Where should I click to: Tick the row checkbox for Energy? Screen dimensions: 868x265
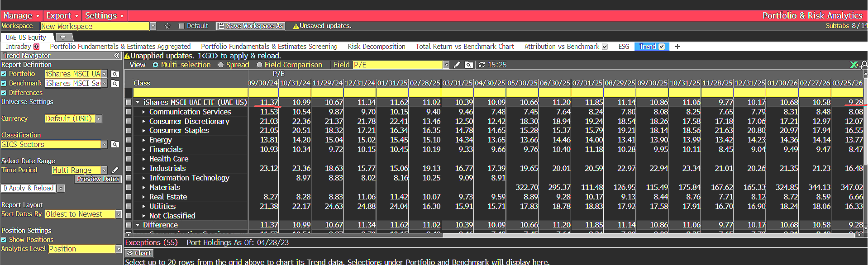tap(129, 140)
